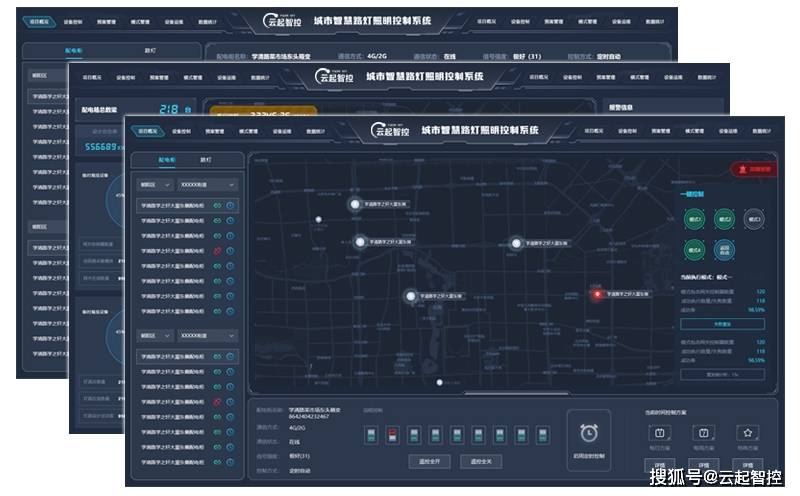Viewport: 800px width, 496px height.
Task: Toggle fifth circuit breaker switch
Action: 457,435
